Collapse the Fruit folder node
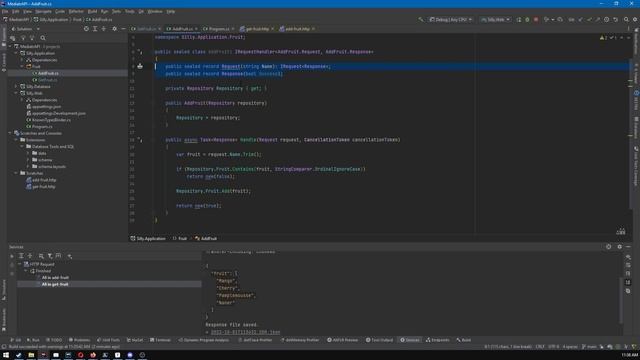 point(22,66)
